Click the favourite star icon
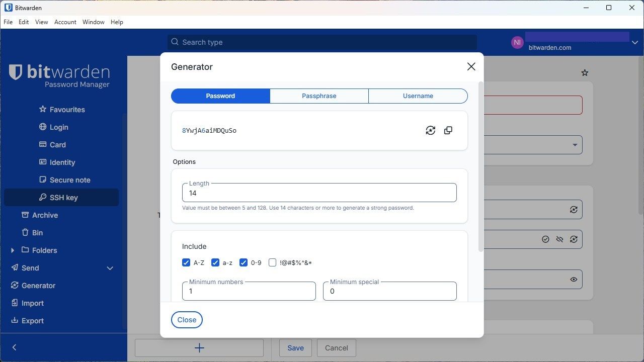Image resolution: width=644 pixels, height=362 pixels. (585, 73)
